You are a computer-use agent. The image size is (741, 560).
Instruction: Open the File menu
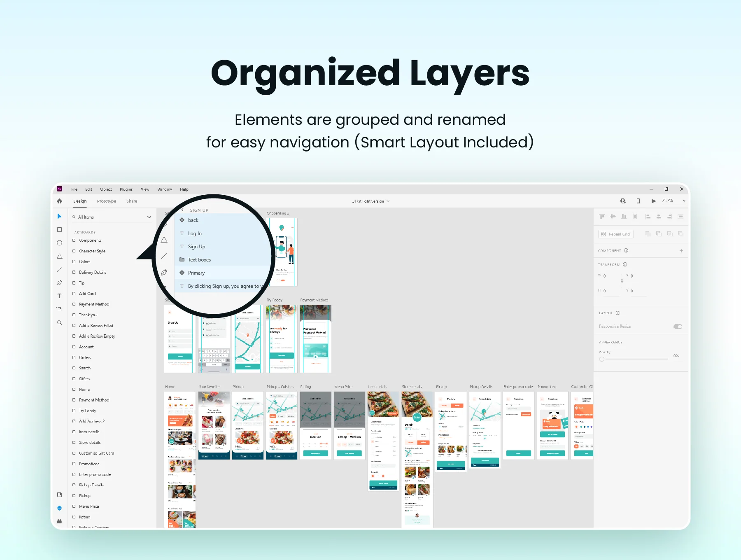(x=74, y=189)
